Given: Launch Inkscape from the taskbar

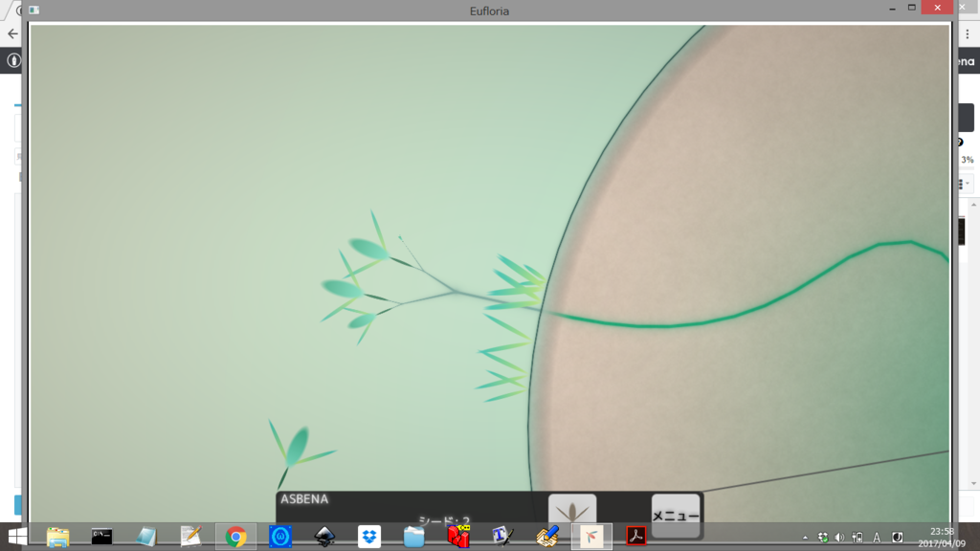Looking at the screenshot, I should click(x=324, y=537).
